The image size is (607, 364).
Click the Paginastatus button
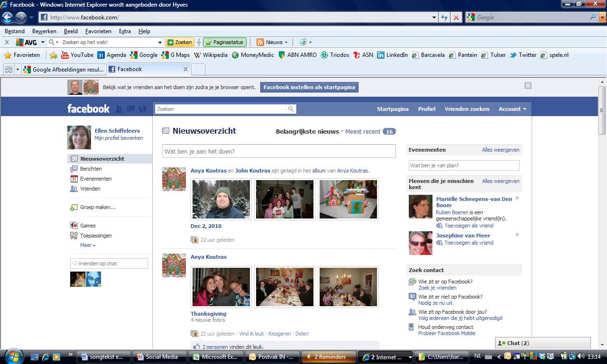point(224,42)
